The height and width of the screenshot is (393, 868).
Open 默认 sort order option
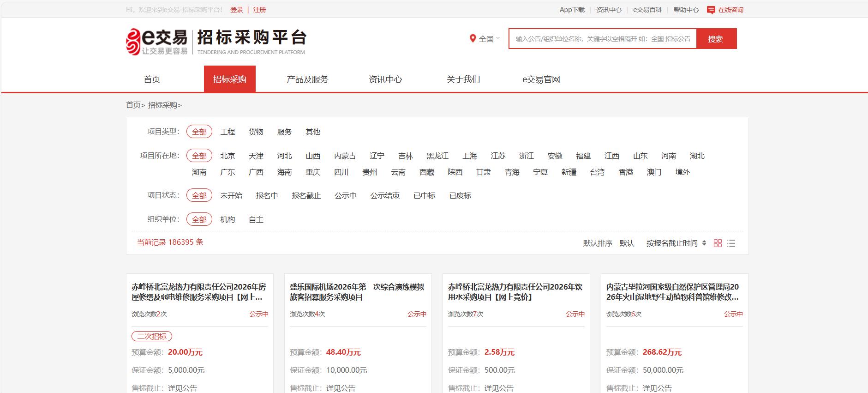(627, 243)
